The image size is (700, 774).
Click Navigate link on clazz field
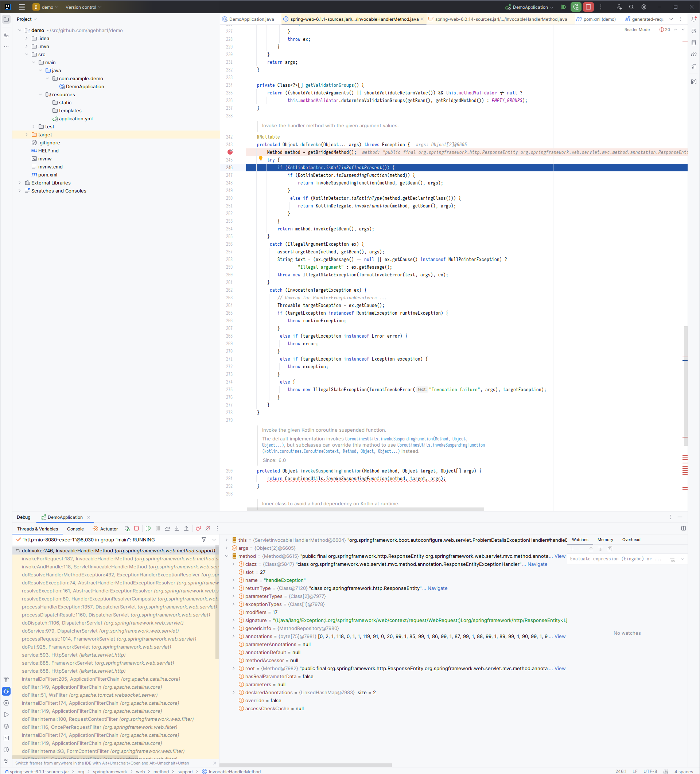[x=537, y=564]
